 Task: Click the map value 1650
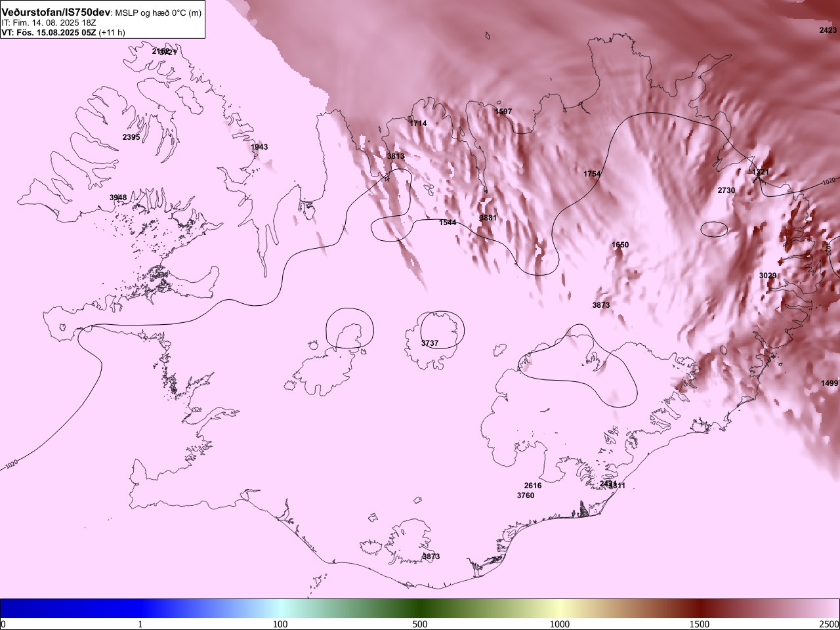click(620, 245)
